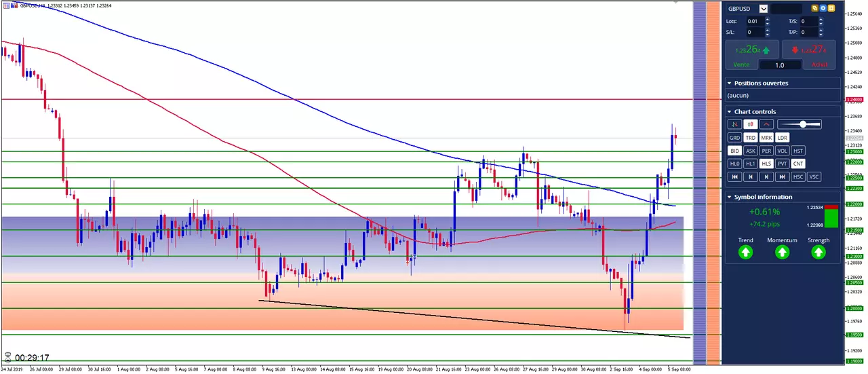Toggle the BID price line
This screenshot has width=868, height=374.
point(734,151)
